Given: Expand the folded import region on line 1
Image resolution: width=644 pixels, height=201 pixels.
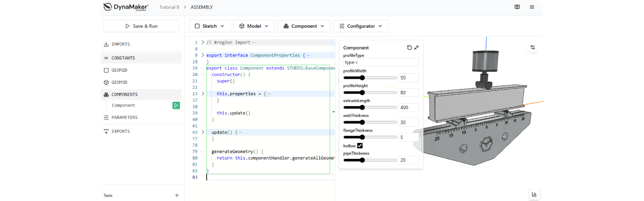Looking at the screenshot, I should pos(203,42).
